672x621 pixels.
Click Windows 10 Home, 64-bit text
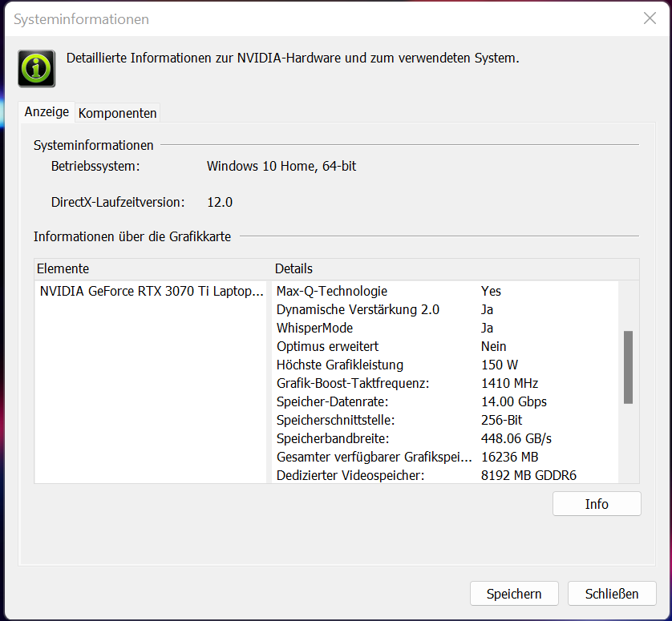[281, 166]
